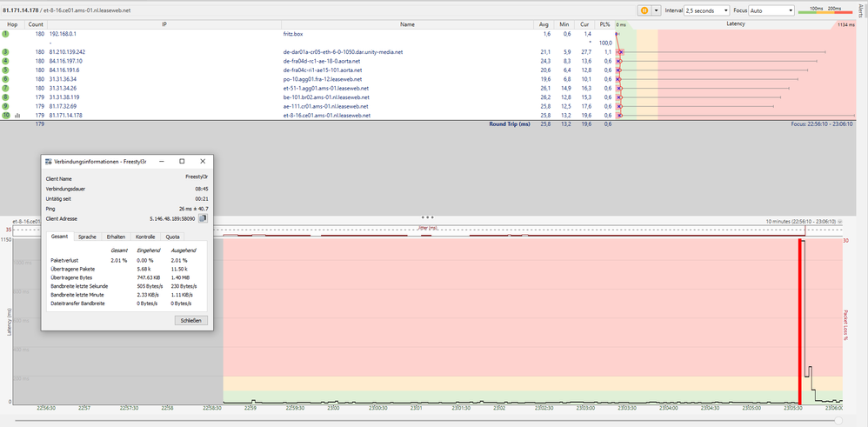Screen dimensions: 868x427
Task: Click the PL% column header
Action: coord(604,24)
